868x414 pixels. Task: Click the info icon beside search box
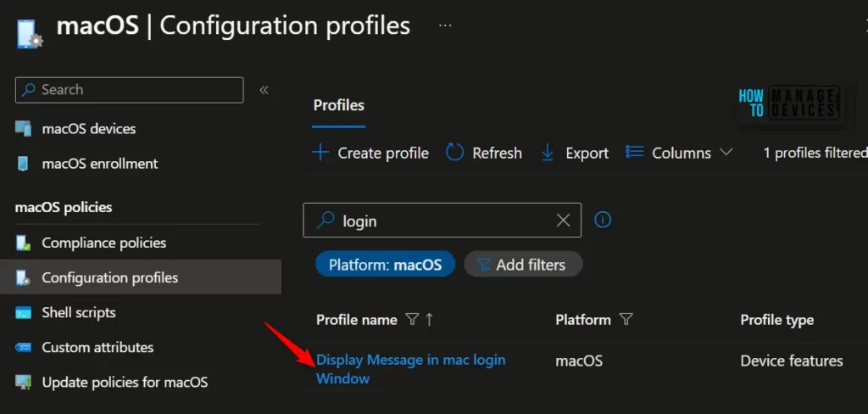tap(603, 220)
